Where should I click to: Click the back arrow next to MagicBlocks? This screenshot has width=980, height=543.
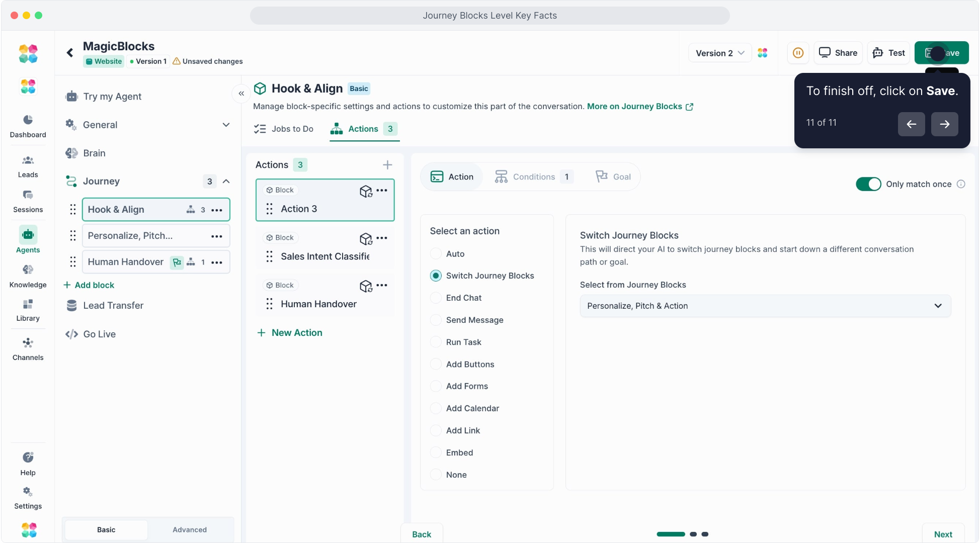70,52
